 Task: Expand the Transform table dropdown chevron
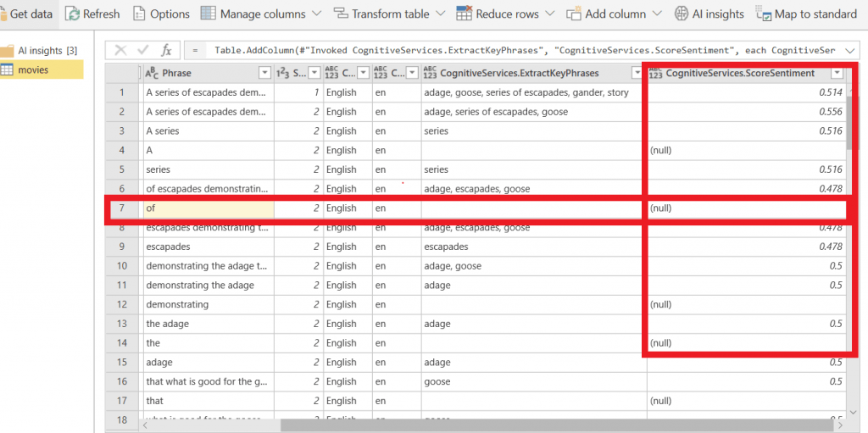[x=440, y=14]
